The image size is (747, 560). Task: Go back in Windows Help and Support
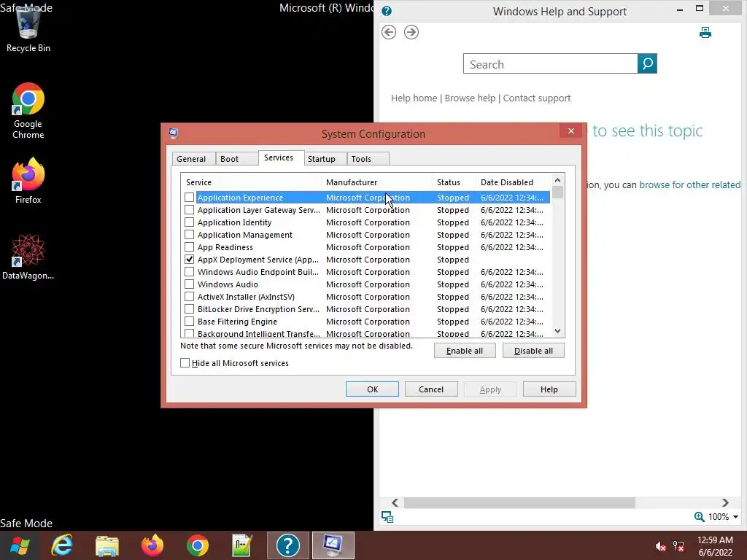(x=389, y=32)
